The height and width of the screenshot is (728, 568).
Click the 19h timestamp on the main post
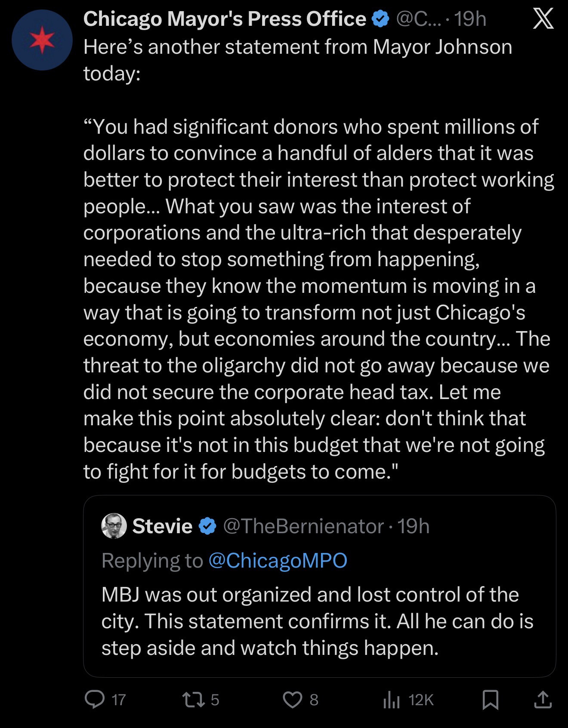coord(470,19)
